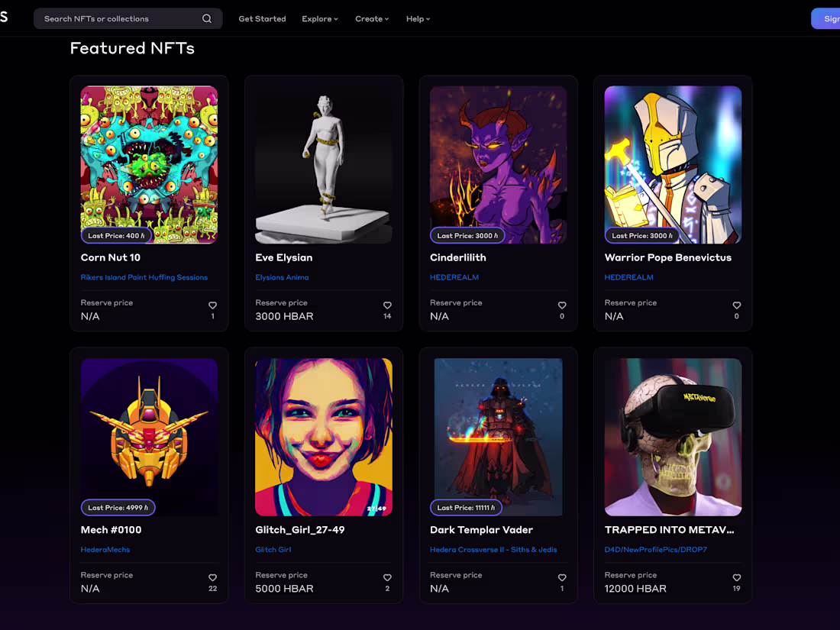Open the Explore dropdown
Image resolution: width=840 pixels, height=630 pixels.
coord(320,18)
